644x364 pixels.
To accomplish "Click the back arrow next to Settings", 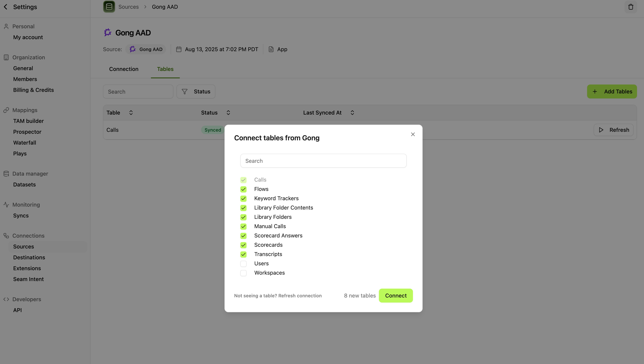I will click(x=6, y=7).
